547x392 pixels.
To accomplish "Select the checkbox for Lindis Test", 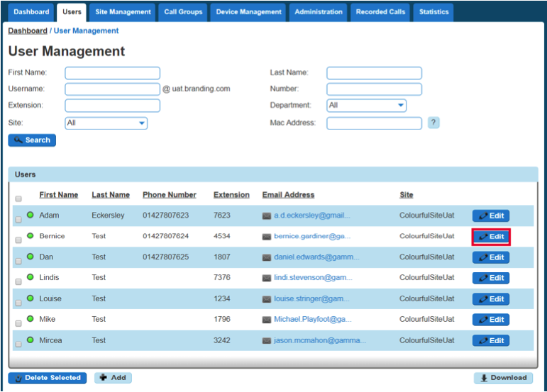I will 18,281.
